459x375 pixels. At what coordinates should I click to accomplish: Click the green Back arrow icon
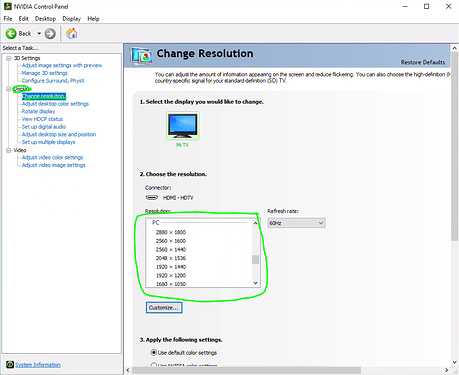coord(11,33)
